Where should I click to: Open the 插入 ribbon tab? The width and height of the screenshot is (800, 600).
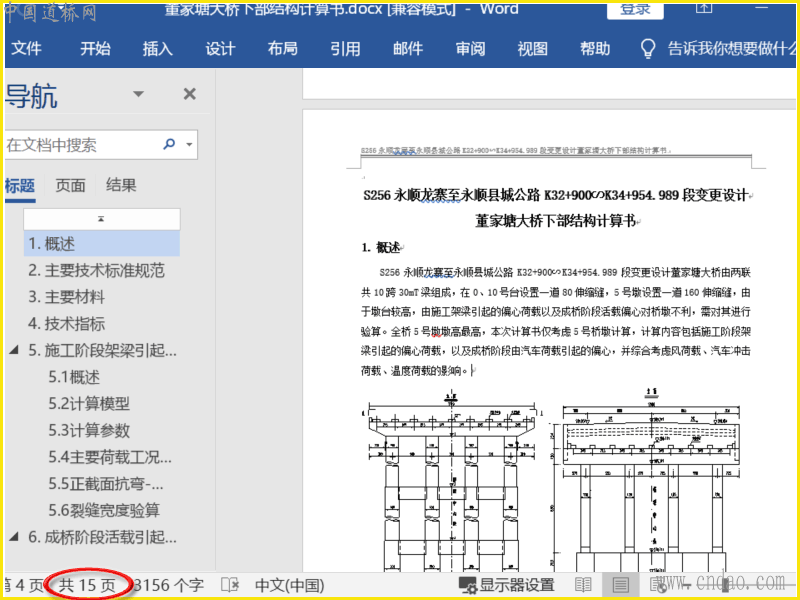(158, 49)
